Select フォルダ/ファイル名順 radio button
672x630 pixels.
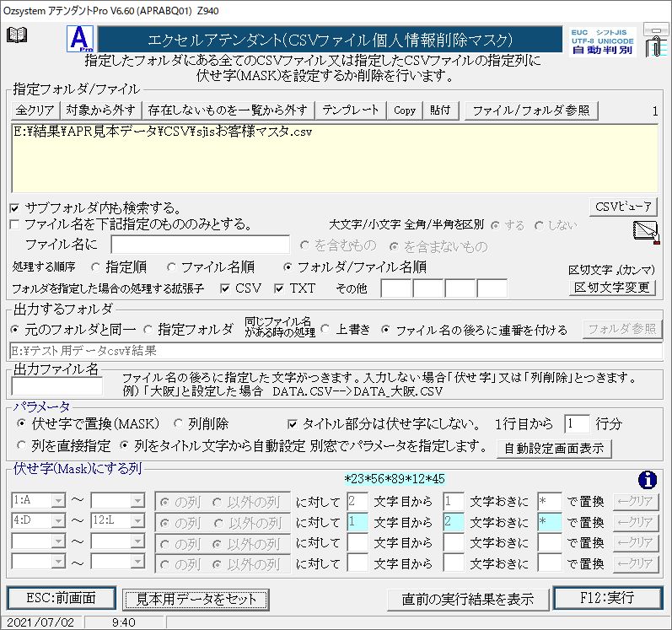[x=288, y=267]
